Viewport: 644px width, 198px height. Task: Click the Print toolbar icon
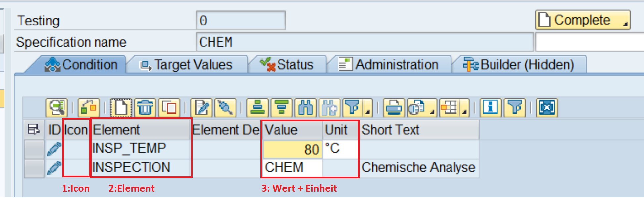(x=394, y=108)
